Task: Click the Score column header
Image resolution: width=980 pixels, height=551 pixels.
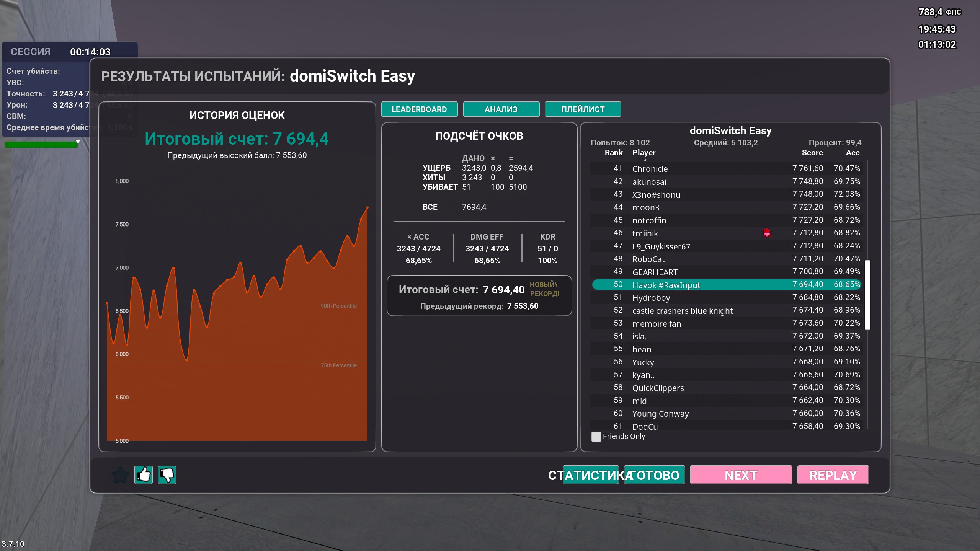Action: 812,153
